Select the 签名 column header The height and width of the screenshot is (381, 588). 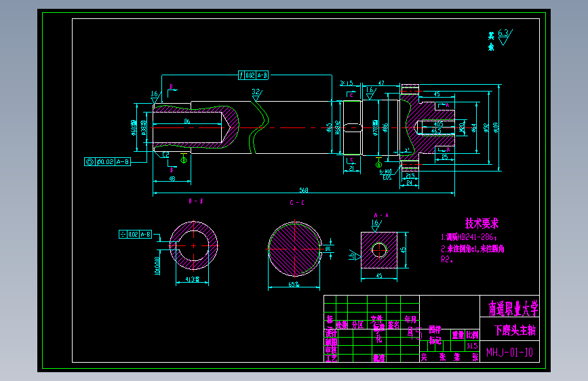coord(393,325)
